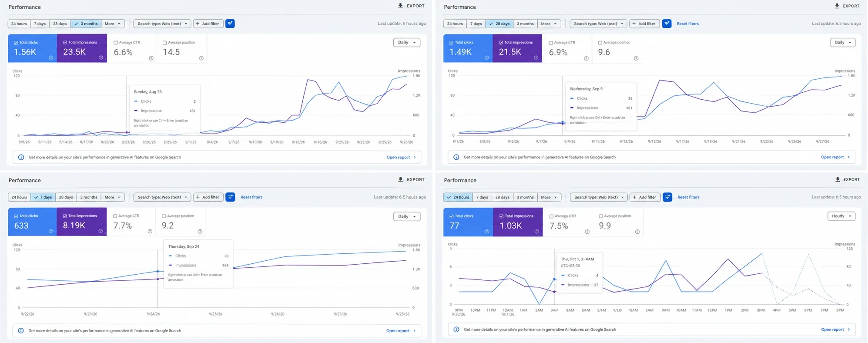Open the help icon on the 6.6% Average CTR card
Image resolution: width=868 pixels, height=343 pixels.
(x=151, y=58)
